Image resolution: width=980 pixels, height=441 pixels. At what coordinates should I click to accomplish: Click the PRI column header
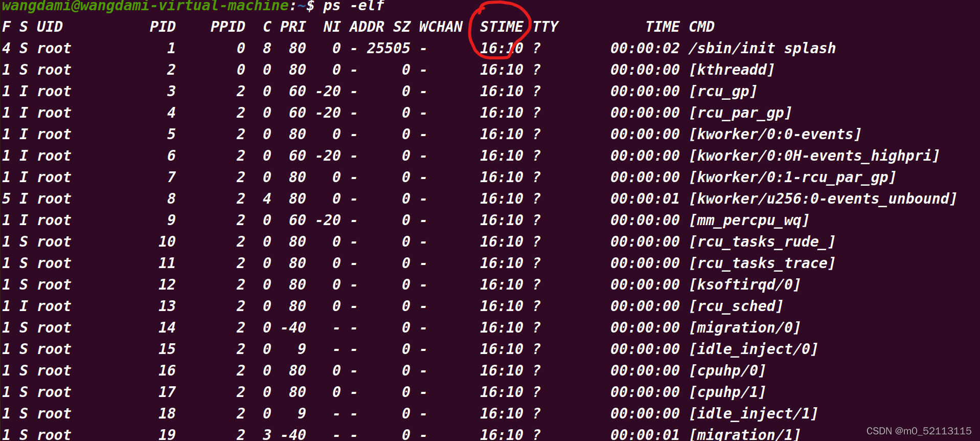(x=293, y=27)
